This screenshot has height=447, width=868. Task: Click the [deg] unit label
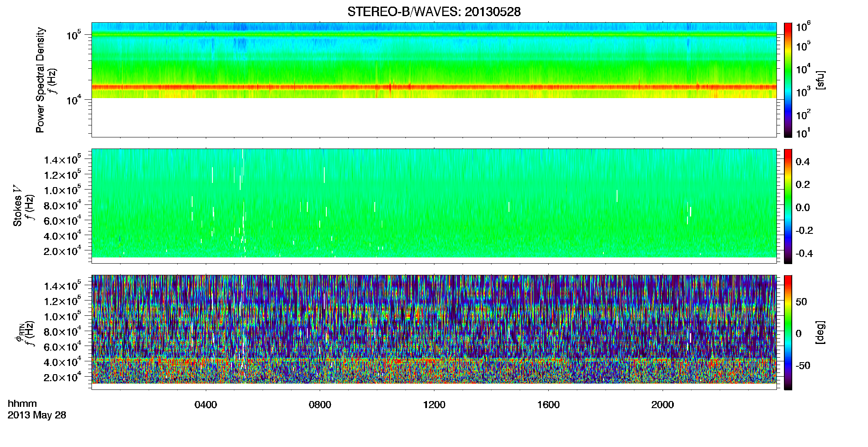[820, 332]
